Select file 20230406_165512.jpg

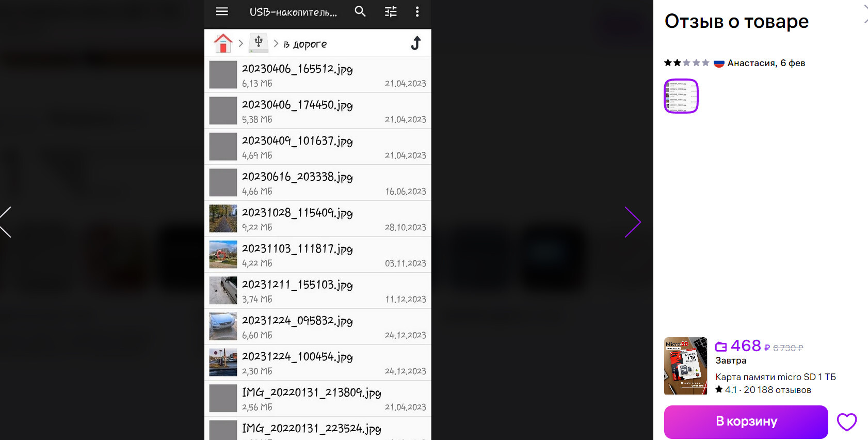[318, 75]
